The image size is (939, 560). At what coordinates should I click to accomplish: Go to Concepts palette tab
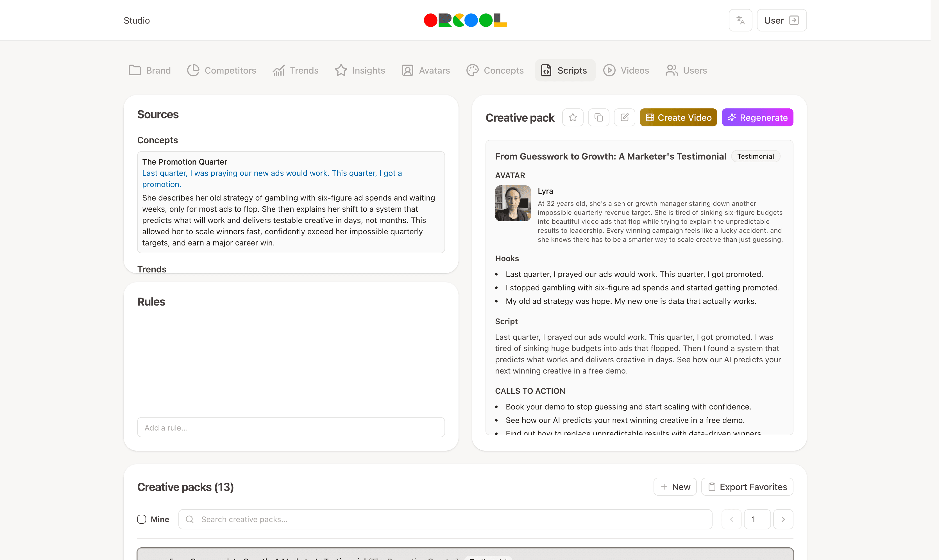(x=495, y=70)
